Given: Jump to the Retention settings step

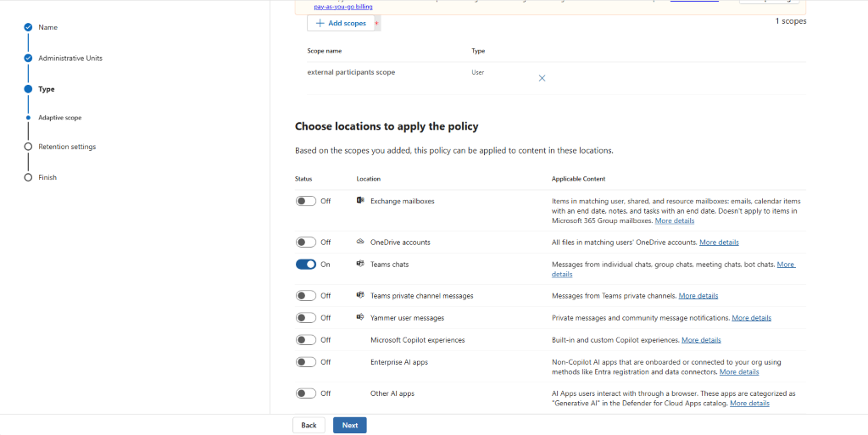Looking at the screenshot, I should point(67,147).
